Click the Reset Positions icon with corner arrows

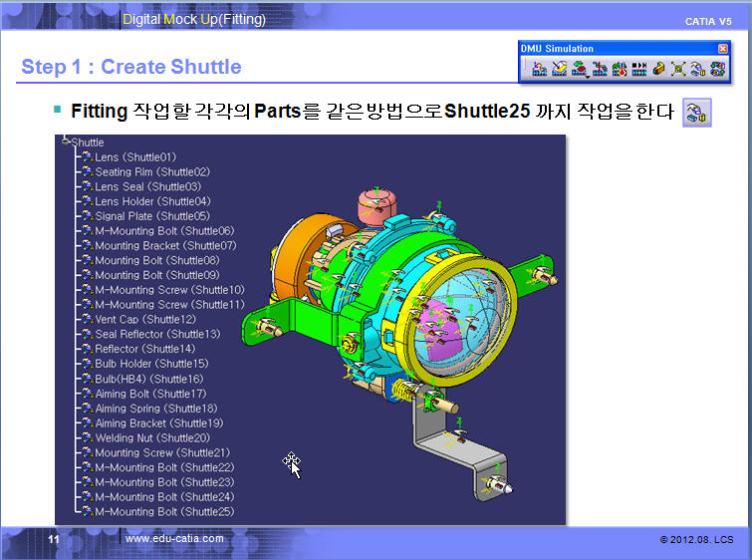678,69
